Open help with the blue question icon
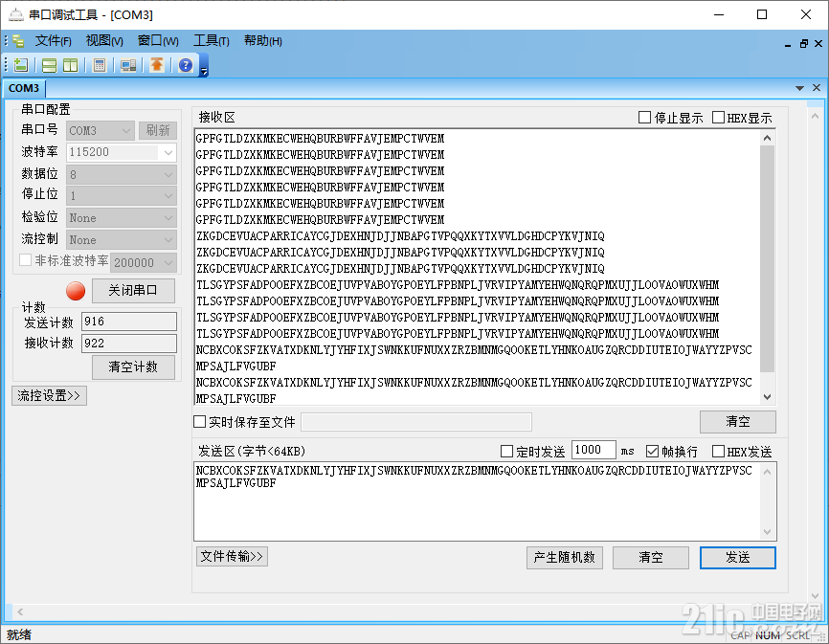 coord(186,65)
